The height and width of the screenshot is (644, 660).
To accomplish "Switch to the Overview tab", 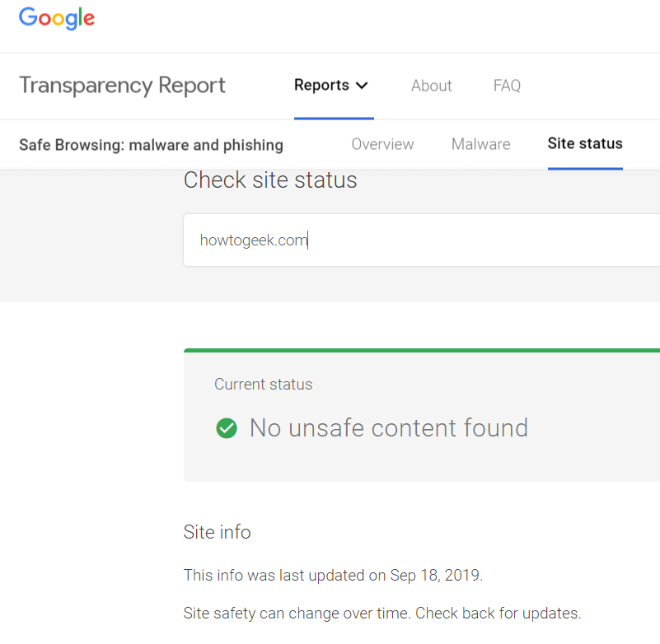I will [x=382, y=144].
